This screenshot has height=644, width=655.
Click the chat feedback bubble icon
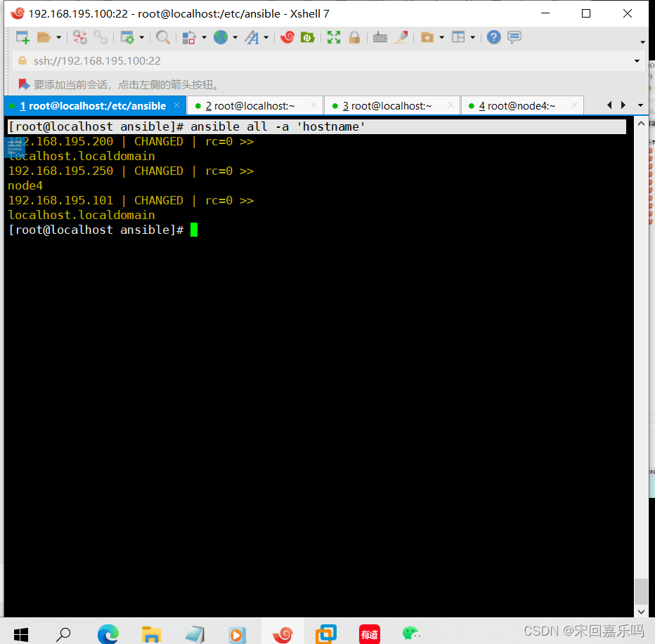(x=514, y=37)
